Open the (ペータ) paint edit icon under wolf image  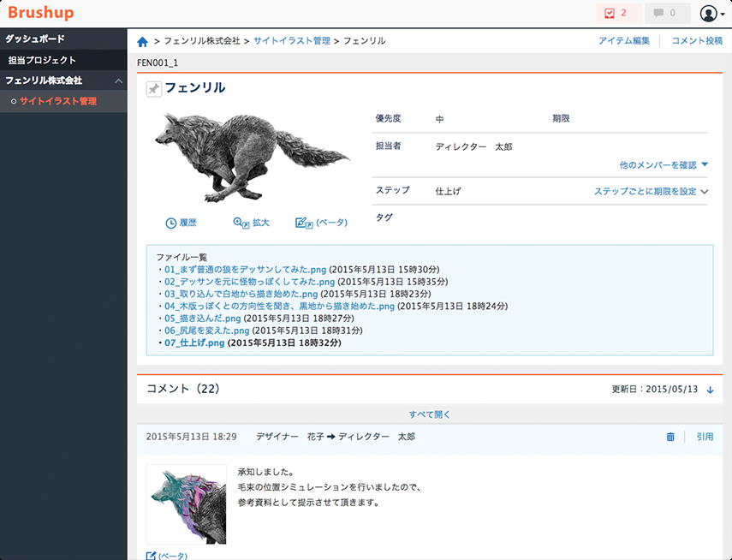click(304, 223)
